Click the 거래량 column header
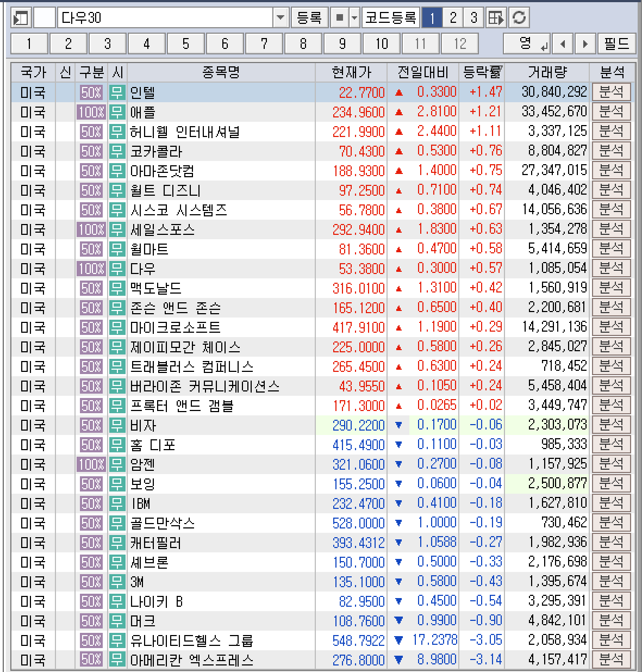This screenshot has width=642, height=672. (547, 72)
